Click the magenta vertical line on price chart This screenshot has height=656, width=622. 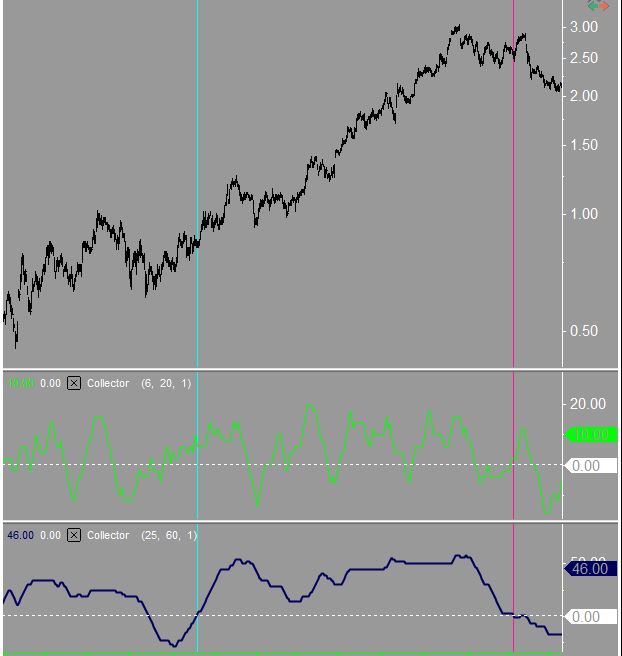pos(513,150)
